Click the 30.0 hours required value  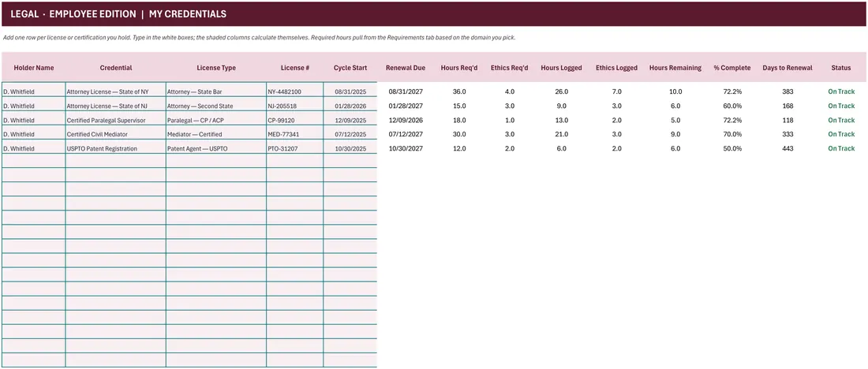click(459, 134)
